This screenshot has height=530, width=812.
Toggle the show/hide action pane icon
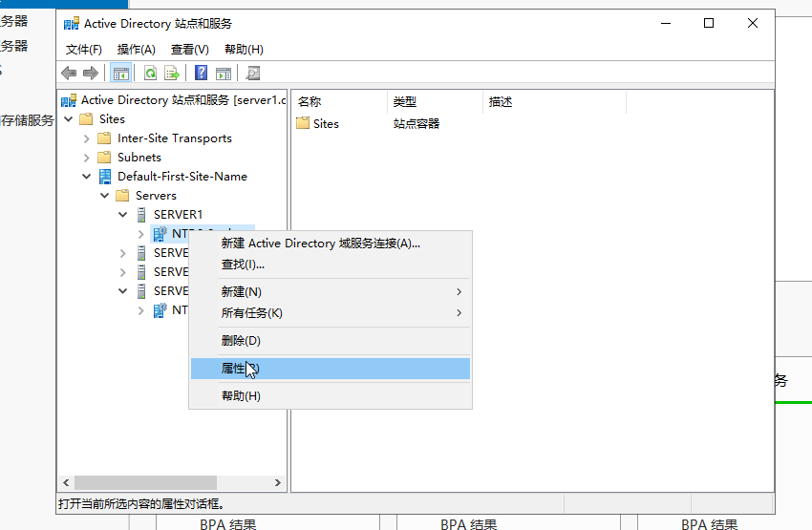[x=224, y=73]
